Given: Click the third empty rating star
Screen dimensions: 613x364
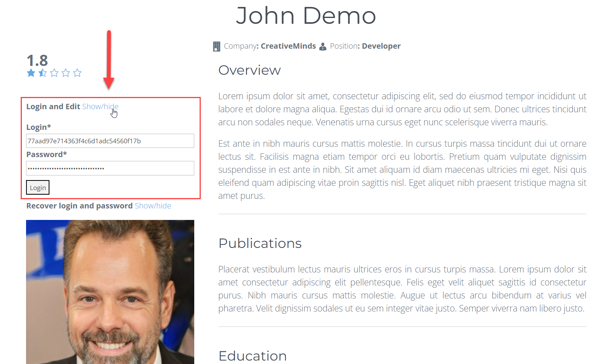Looking at the screenshot, I should 54,73.
